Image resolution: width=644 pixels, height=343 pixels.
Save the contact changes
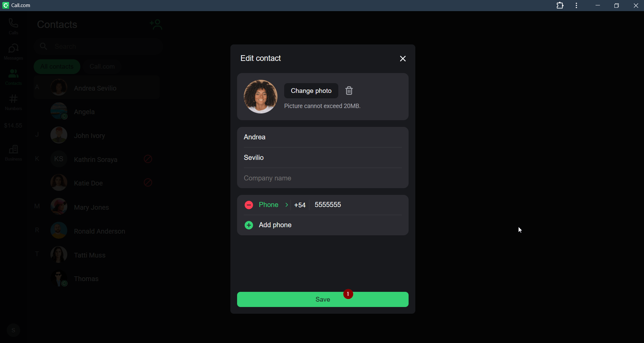coord(322,299)
